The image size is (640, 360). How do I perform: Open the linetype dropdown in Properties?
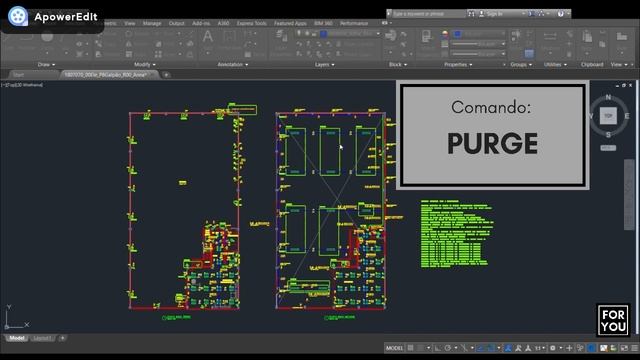pyautogui.click(x=478, y=53)
